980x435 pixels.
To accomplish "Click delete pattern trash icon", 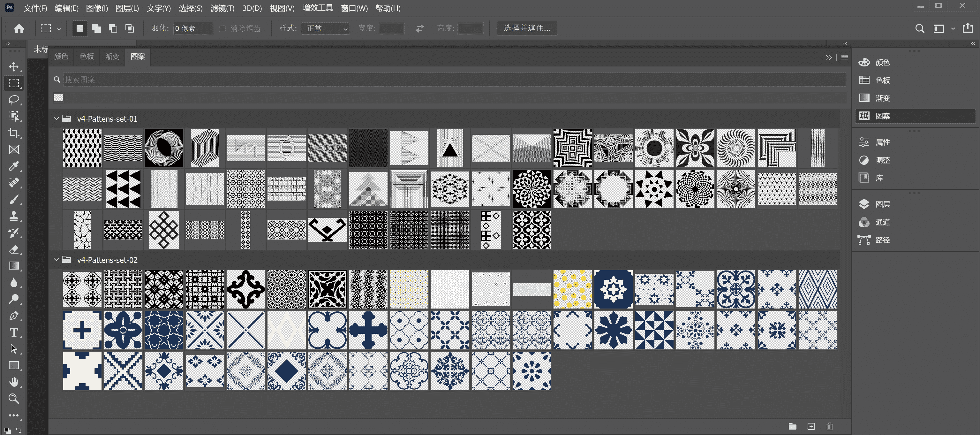I will coord(829,426).
